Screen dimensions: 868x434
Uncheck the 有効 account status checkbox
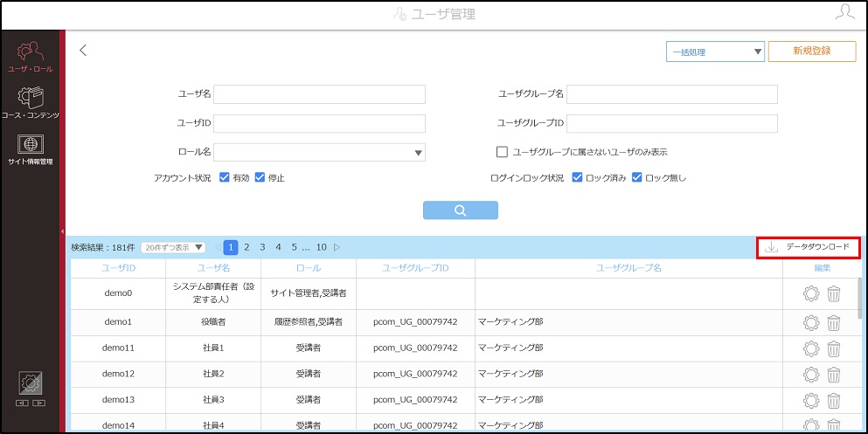pos(225,177)
